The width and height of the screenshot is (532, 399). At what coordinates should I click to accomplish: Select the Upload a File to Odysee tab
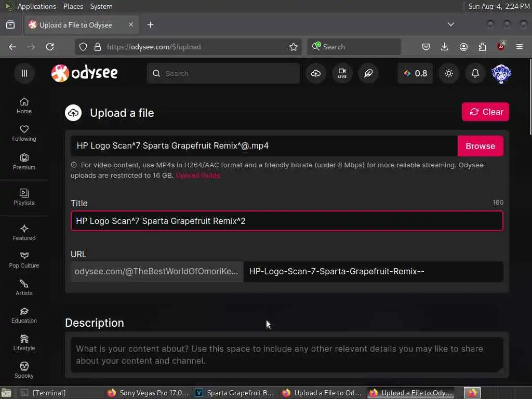point(82,25)
